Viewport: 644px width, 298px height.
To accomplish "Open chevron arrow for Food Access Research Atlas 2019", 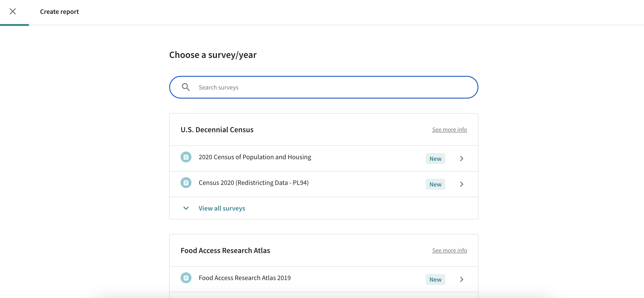I will [x=461, y=280].
